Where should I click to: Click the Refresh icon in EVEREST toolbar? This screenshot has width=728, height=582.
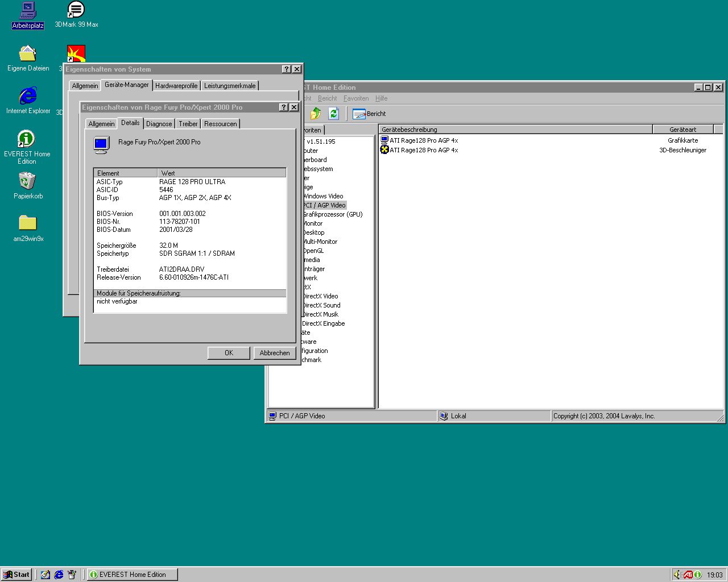(334, 114)
